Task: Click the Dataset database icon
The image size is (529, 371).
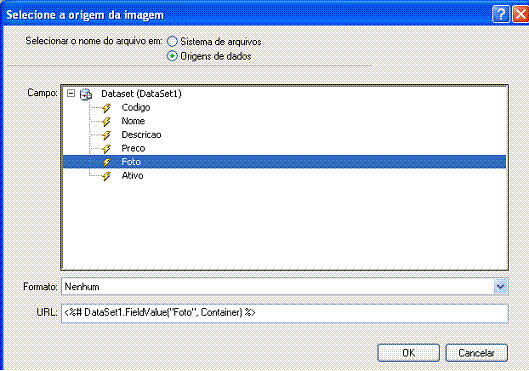Action: pos(86,94)
